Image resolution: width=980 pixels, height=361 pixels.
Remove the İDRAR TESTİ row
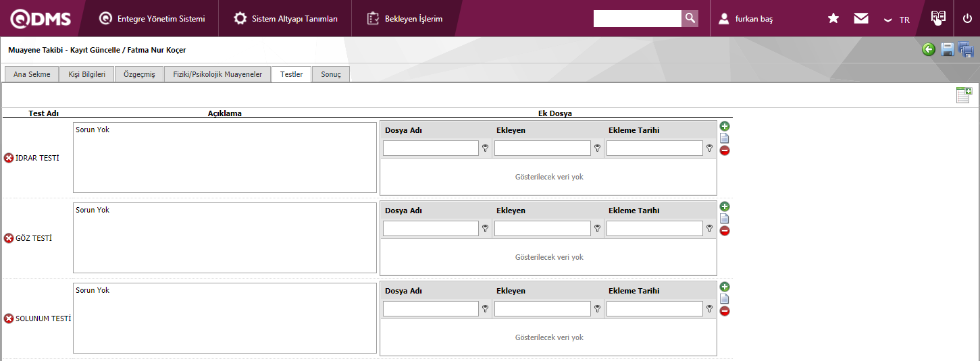tap(9, 158)
